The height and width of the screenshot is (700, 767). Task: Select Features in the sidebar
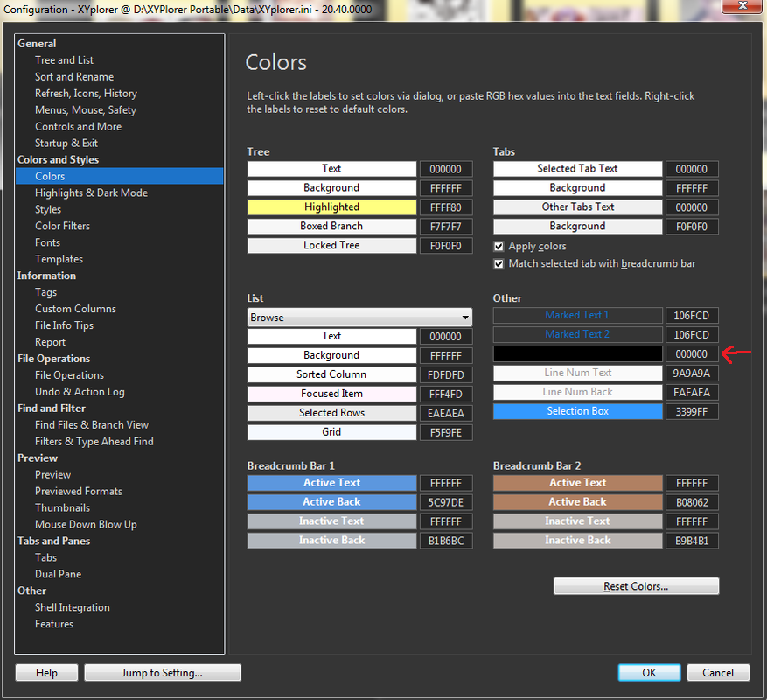54,624
